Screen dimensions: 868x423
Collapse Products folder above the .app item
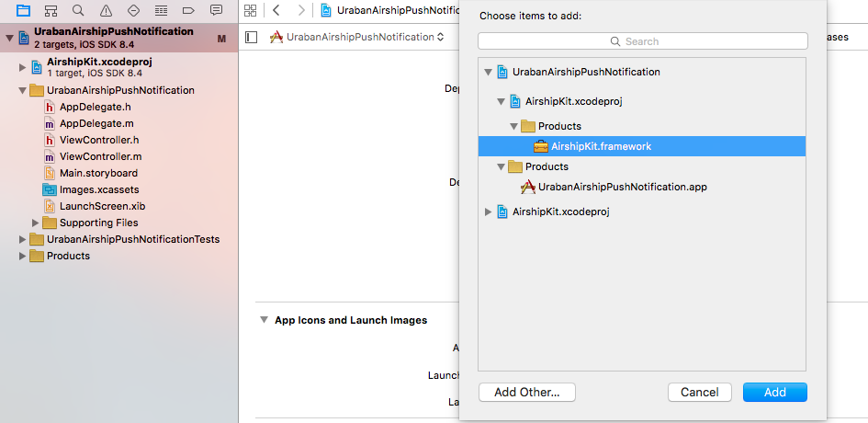pos(501,166)
